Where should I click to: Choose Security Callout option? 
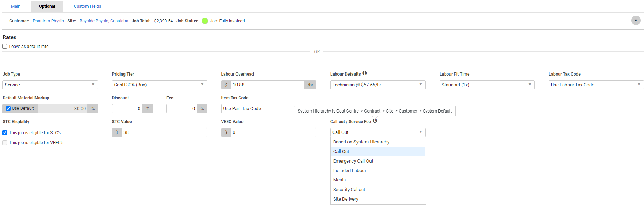coord(378,190)
